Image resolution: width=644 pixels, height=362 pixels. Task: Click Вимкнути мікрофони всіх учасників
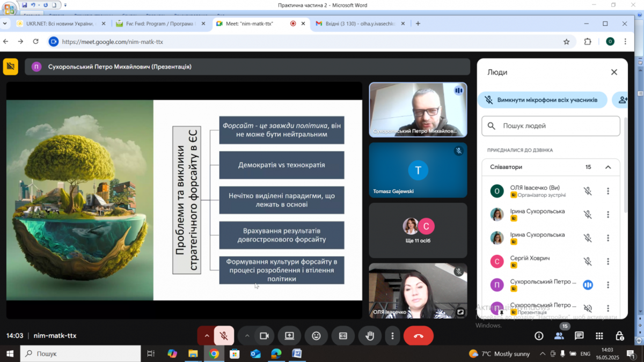[542, 100]
